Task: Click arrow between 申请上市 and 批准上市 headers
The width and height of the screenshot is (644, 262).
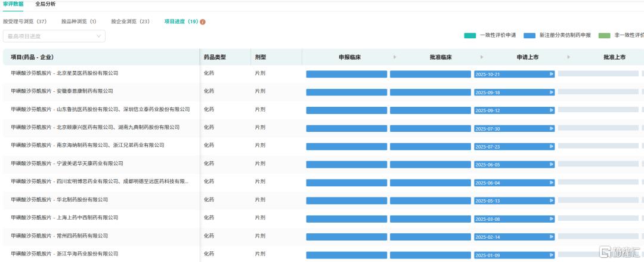Action: click(569, 57)
